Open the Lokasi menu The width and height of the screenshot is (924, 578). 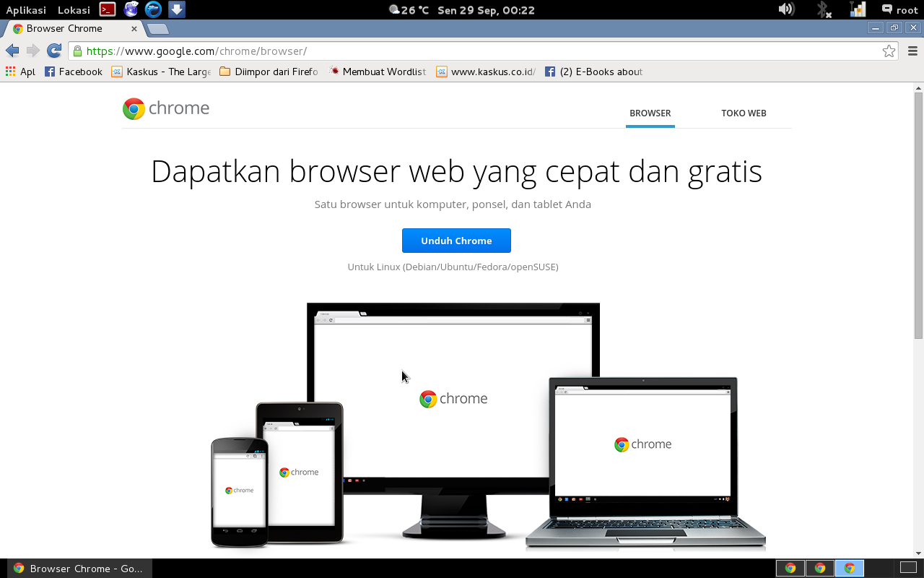(x=73, y=9)
